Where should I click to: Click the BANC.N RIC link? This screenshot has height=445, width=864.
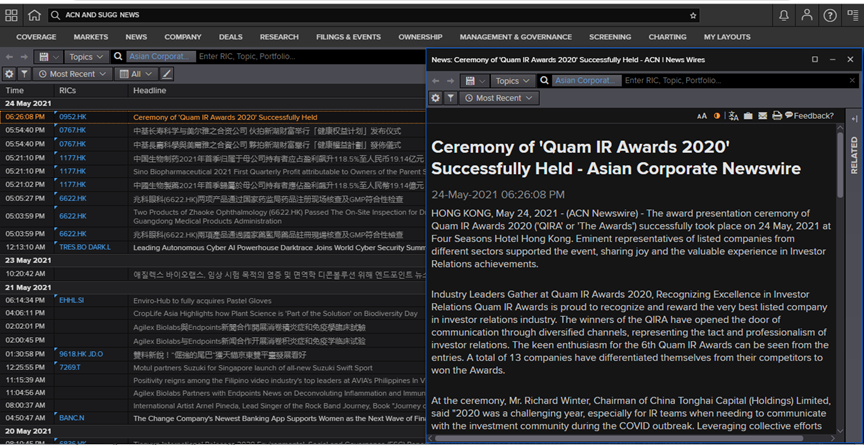click(x=72, y=418)
